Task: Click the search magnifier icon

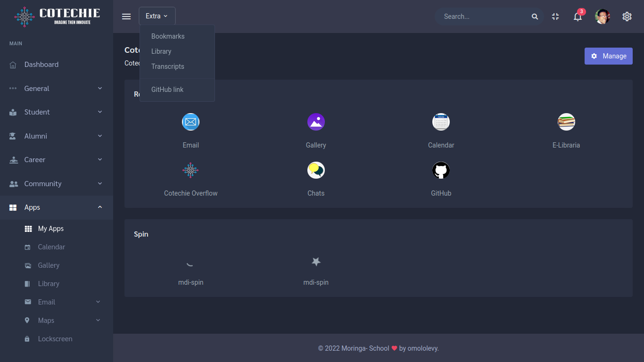Action: click(x=535, y=16)
